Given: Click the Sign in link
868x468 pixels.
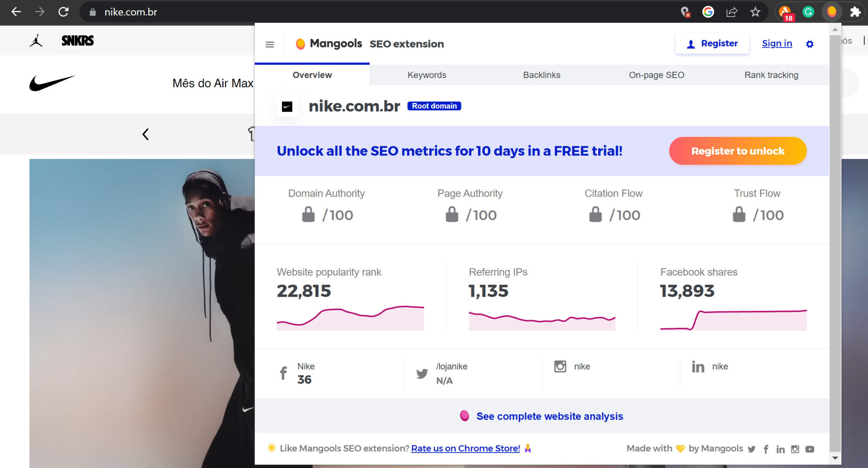Looking at the screenshot, I should 777,43.
